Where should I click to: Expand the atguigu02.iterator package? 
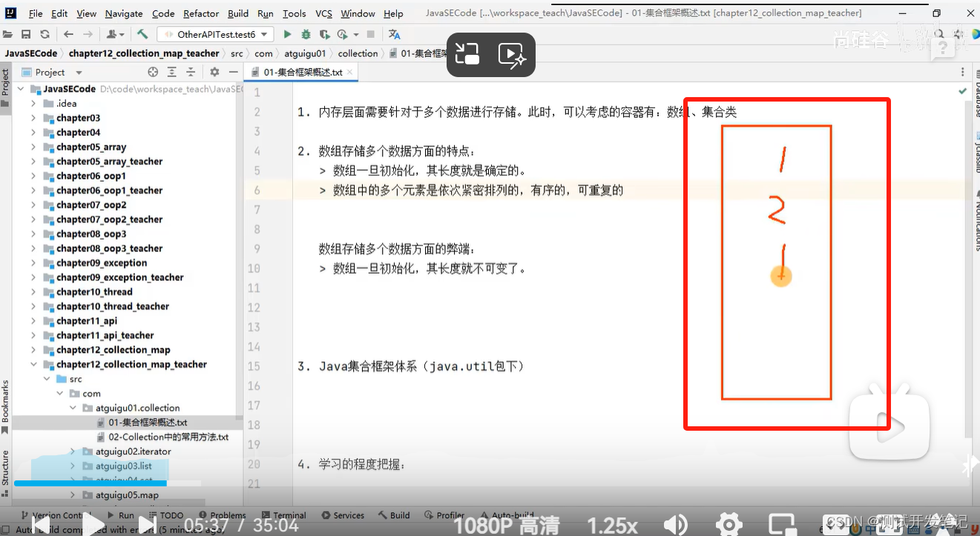[73, 451]
